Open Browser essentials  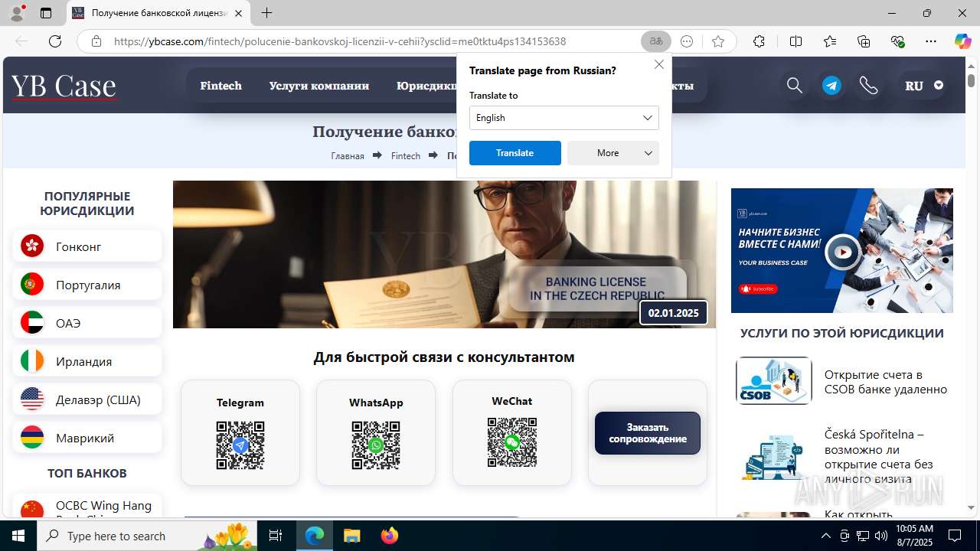tap(897, 41)
